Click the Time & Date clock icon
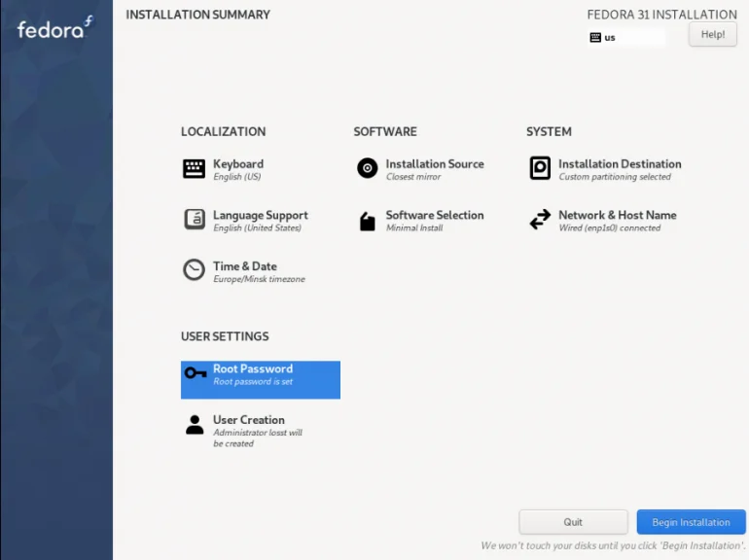Viewport: 749px width, 560px height. 194,270
